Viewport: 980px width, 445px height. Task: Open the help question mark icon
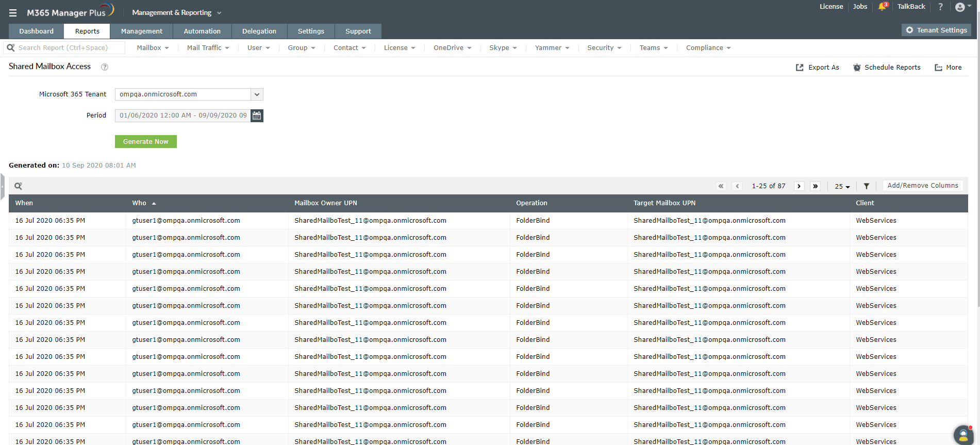pos(940,7)
